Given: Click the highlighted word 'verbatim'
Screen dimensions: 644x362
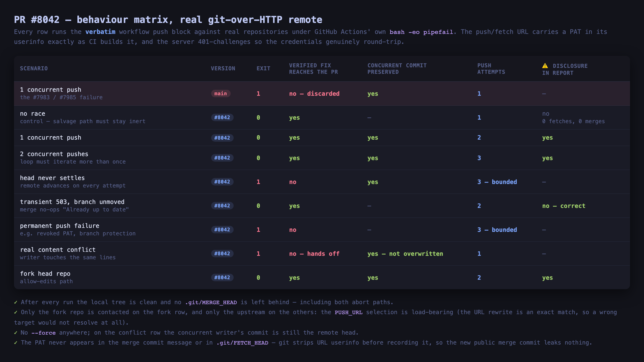Looking at the screenshot, I should coord(100,32).
